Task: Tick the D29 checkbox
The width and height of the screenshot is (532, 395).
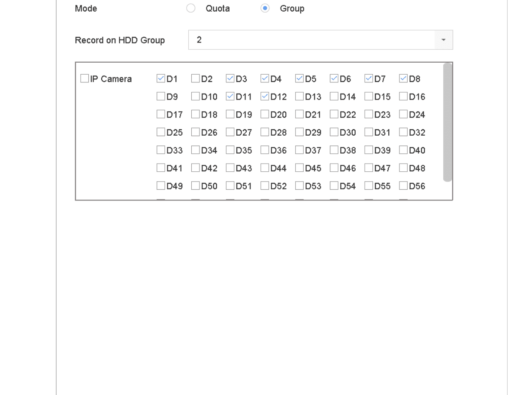Action: [x=299, y=133]
